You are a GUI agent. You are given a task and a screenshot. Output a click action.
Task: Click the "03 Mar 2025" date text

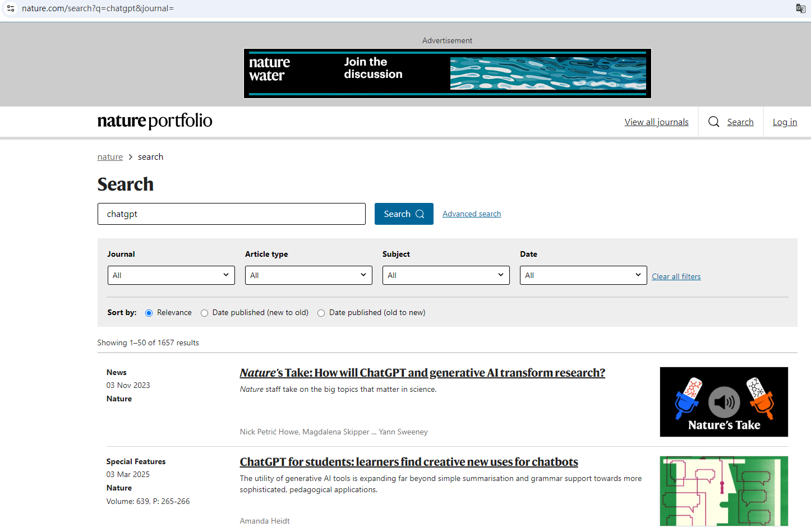click(x=128, y=474)
